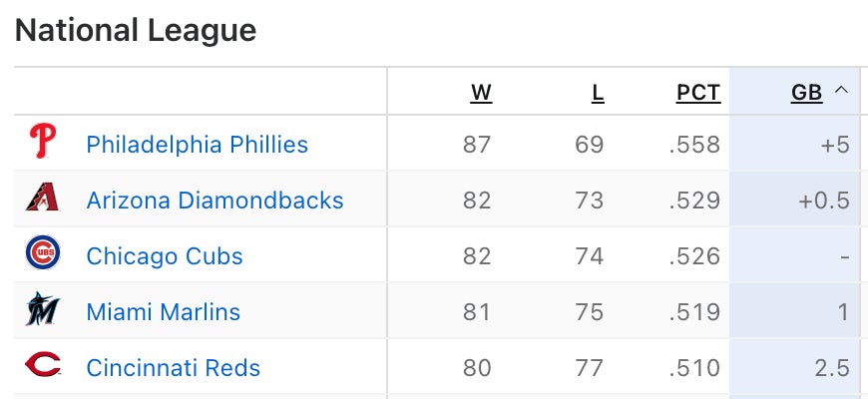The width and height of the screenshot is (868, 399).
Task: Click the National League heading
Action: coord(136,30)
